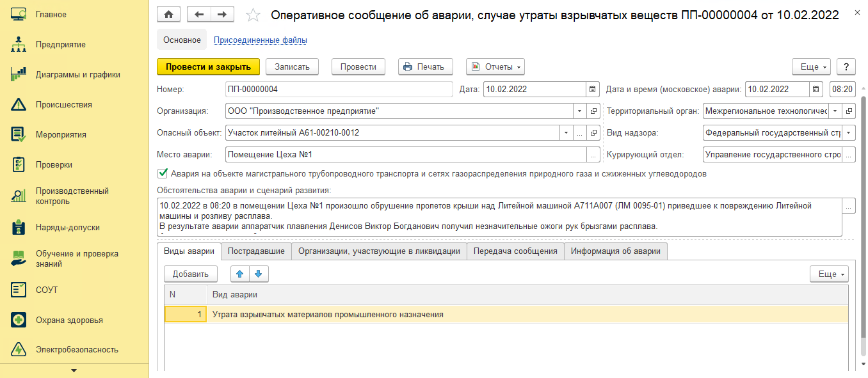Open the Передача сообщения tab
Viewport: 868px width, 378px height.
click(x=515, y=251)
